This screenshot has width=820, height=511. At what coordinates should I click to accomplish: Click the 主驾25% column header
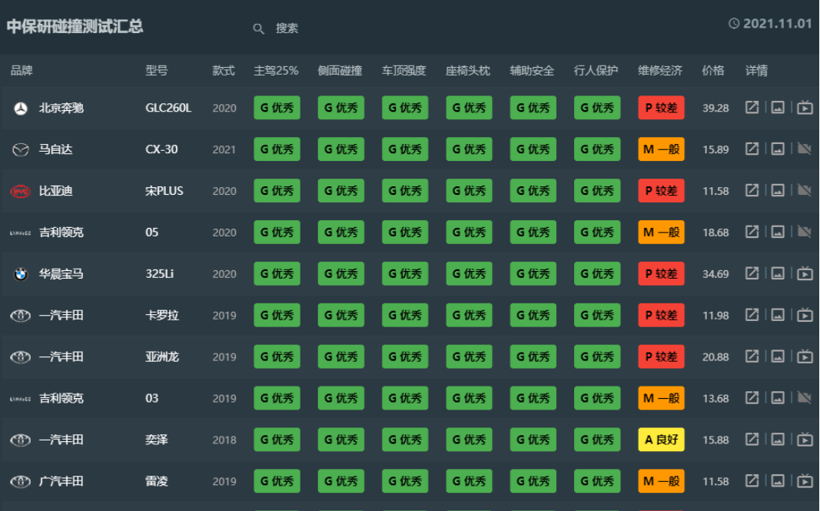click(276, 71)
